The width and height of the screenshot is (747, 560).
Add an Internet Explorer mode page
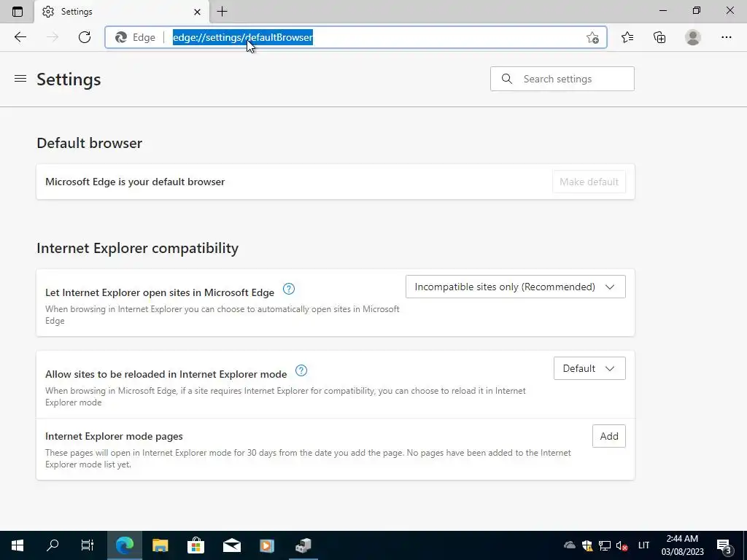pos(609,436)
